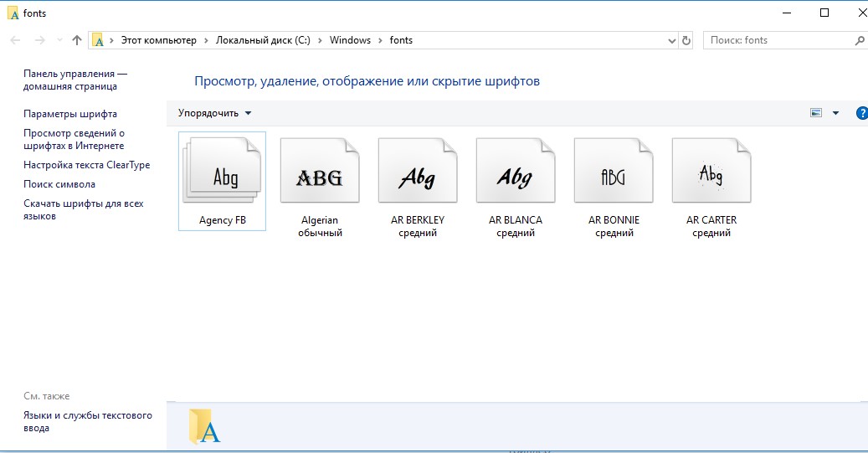Refresh the fonts folder view

687,40
